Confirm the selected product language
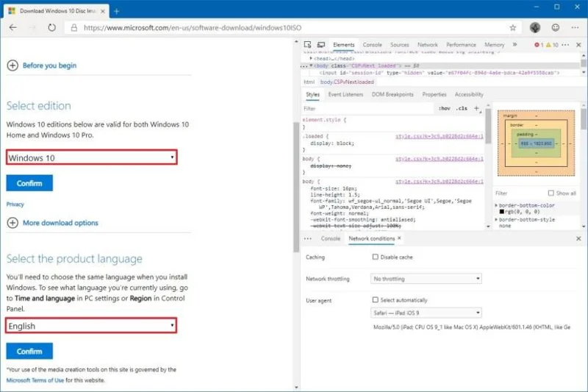This screenshot has height=392, width=588. 29,351
